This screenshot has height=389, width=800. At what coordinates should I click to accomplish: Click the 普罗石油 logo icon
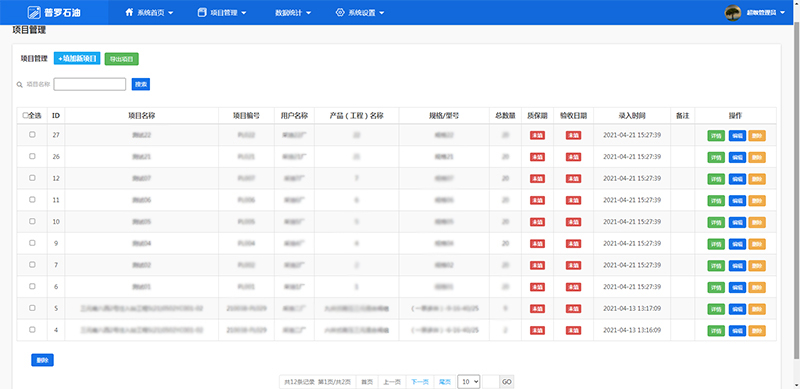[x=34, y=12]
